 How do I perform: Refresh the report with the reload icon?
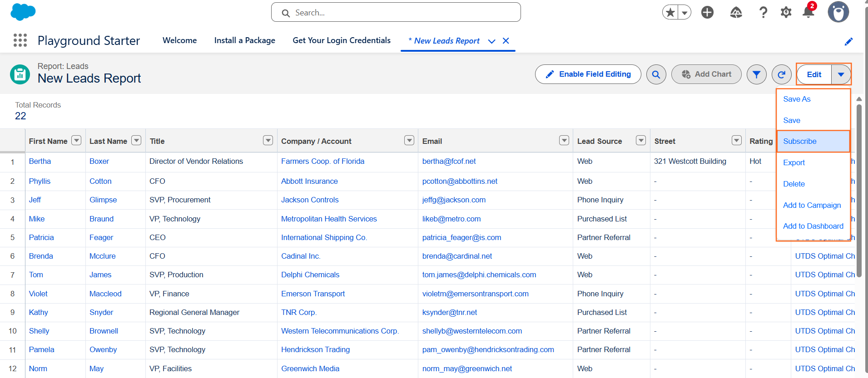781,74
